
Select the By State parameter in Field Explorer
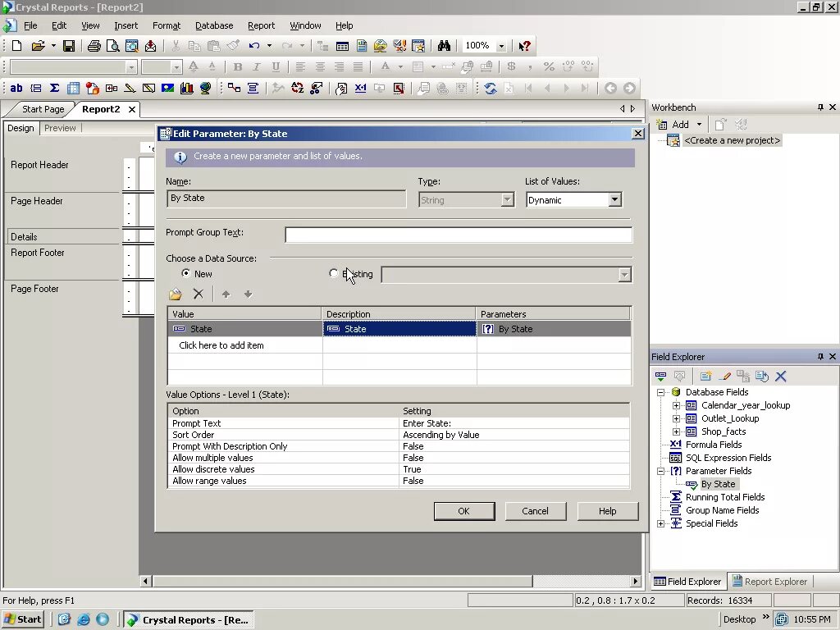718,484
